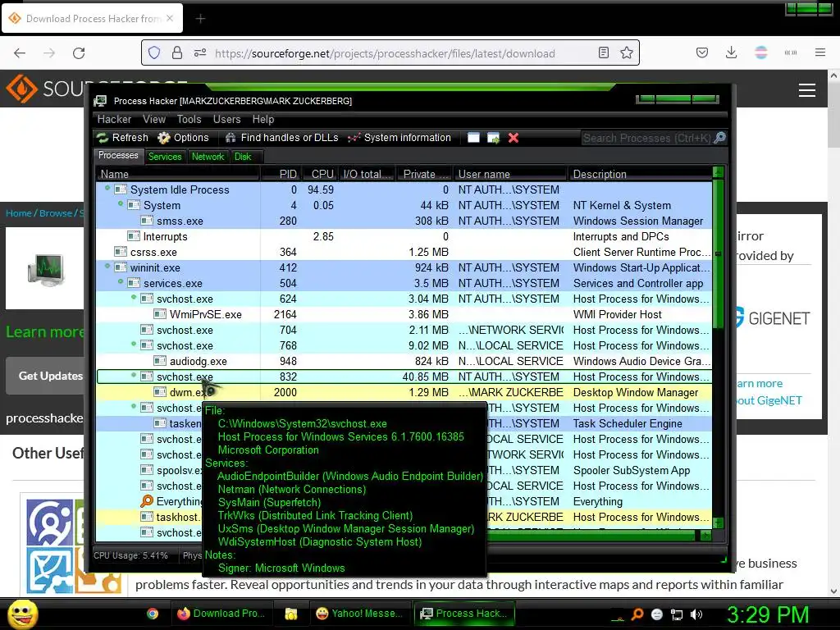Collapse the System Idle Process tree node

click(x=107, y=188)
